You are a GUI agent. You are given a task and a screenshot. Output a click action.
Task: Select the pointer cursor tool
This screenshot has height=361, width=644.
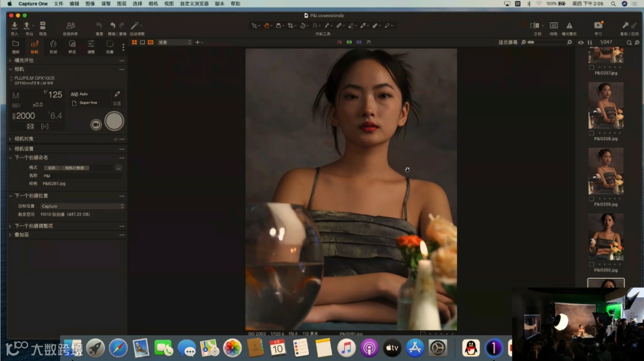254,26
